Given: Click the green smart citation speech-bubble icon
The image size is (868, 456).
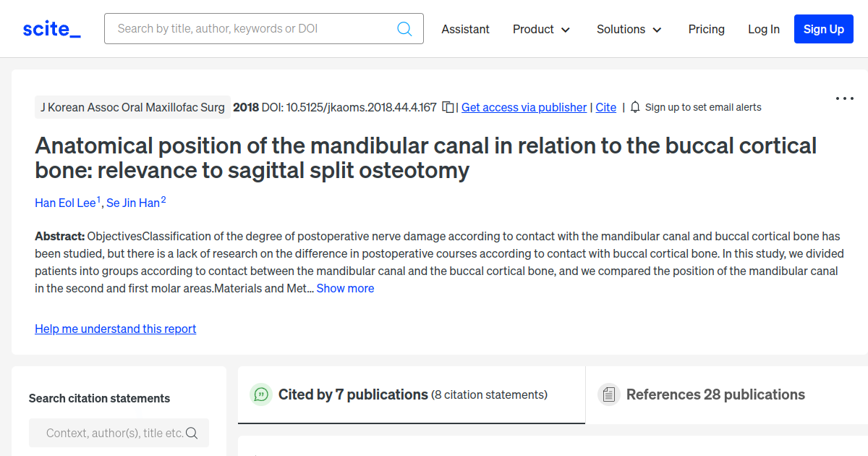Looking at the screenshot, I should [x=261, y=394].
